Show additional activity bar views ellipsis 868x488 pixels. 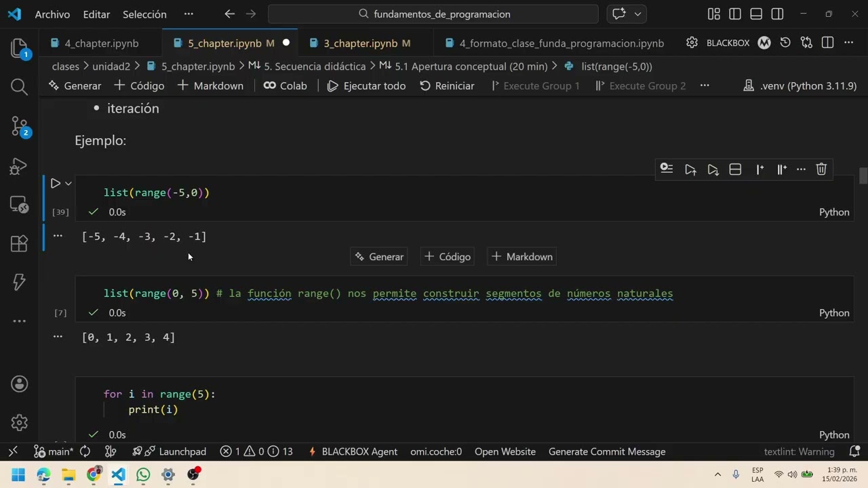(19, 321)
